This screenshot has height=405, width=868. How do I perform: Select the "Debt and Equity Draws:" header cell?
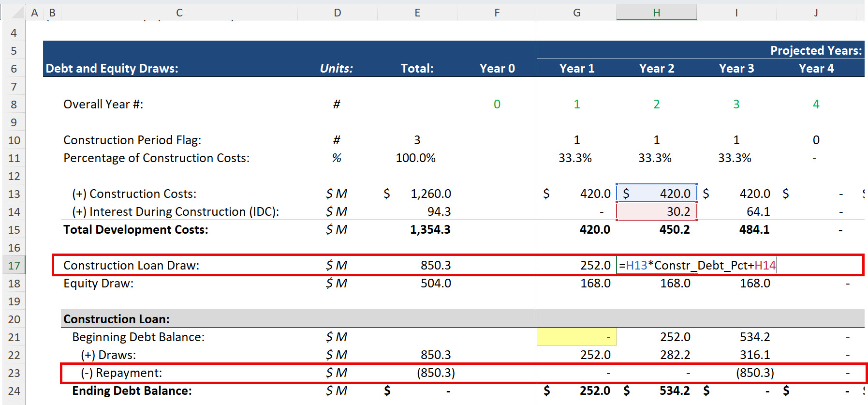112,68
